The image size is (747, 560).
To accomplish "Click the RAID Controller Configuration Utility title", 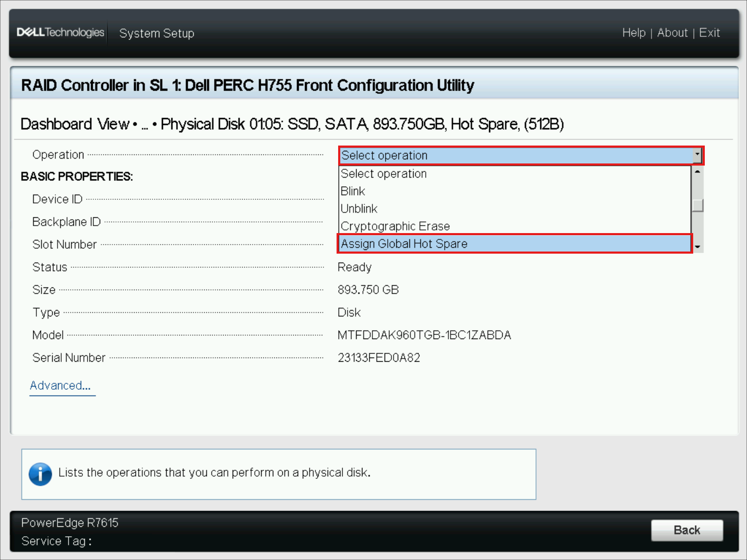I will coord(247,85).
